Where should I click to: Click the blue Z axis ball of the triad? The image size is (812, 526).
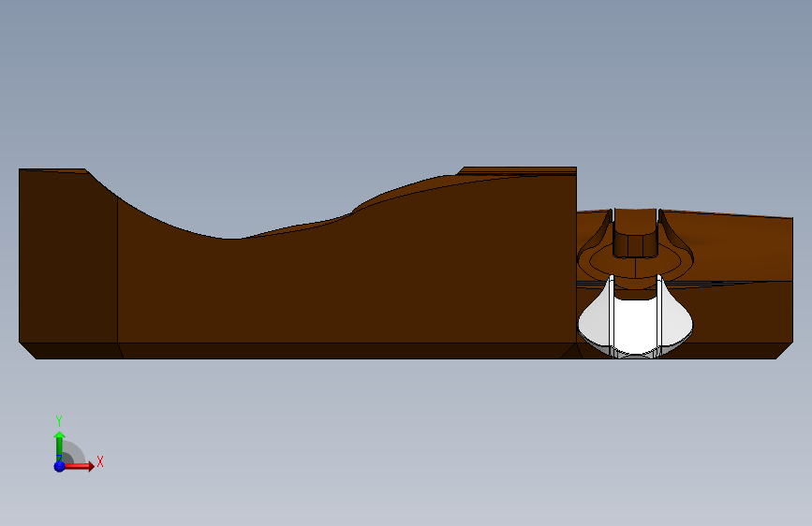click(x=60, y=466)
